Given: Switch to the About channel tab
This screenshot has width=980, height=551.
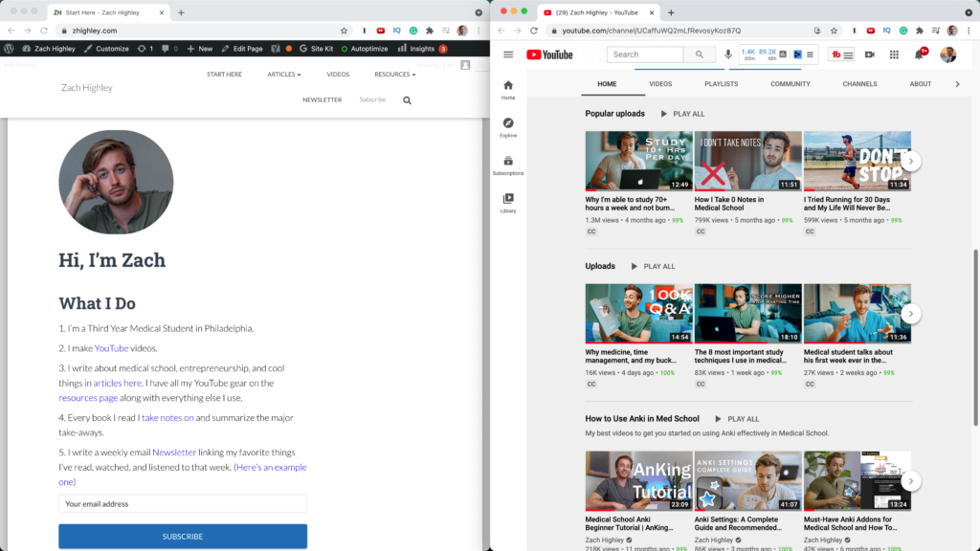Looking at the screenshot, I should [920, 84].
